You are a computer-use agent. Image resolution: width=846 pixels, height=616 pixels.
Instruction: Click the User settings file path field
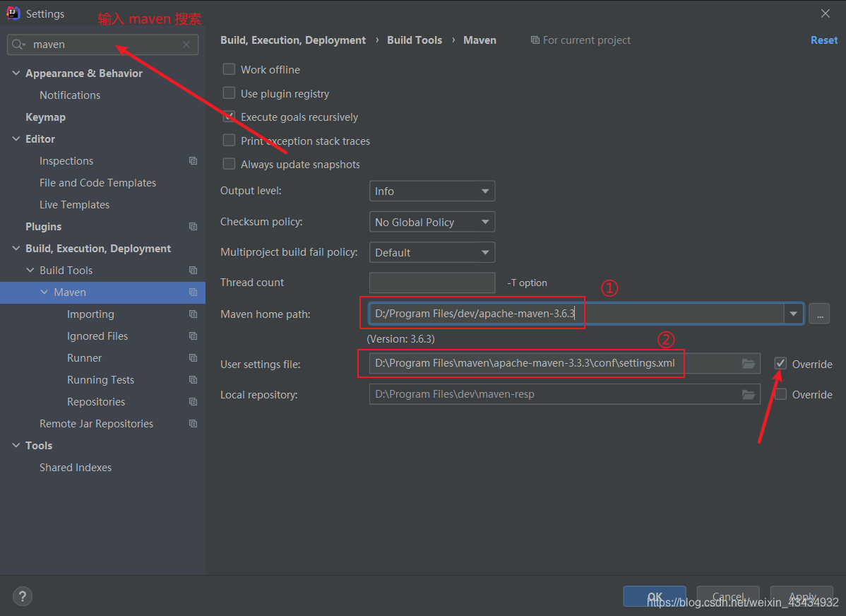(564, 363)
